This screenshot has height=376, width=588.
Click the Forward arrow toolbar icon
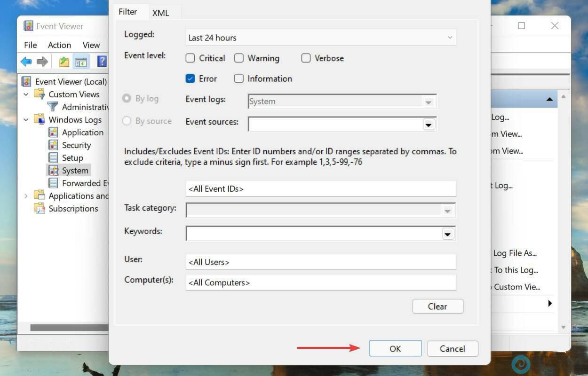42,62
